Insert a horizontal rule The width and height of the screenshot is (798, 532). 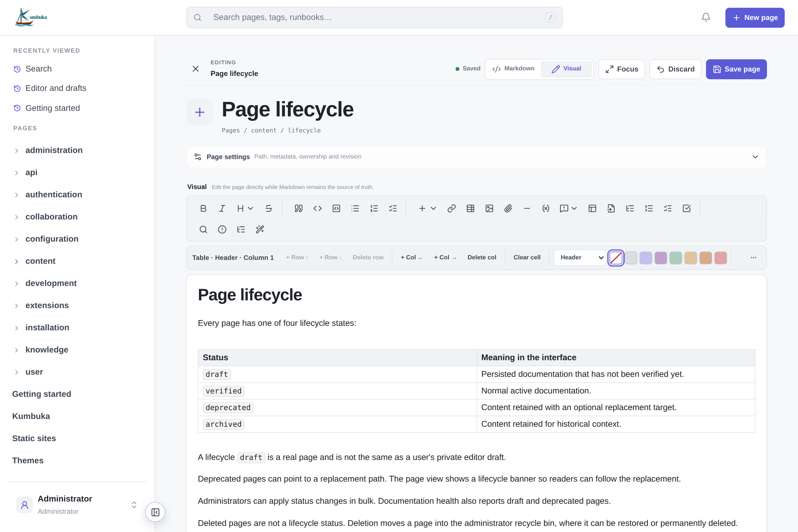pyautogui.click(x=526, y=208)
